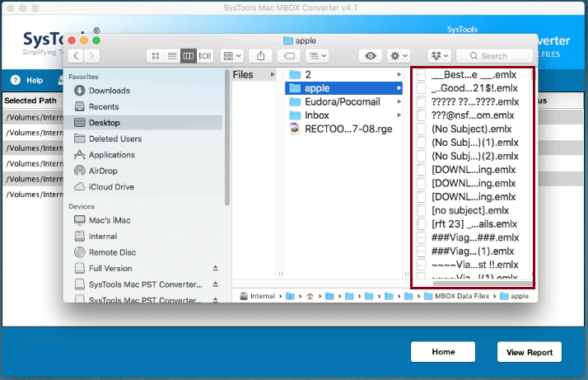The width and height of the screenshot is (588, 380).
Task: Expand the Inbox folder arrow
Action: 399,115
